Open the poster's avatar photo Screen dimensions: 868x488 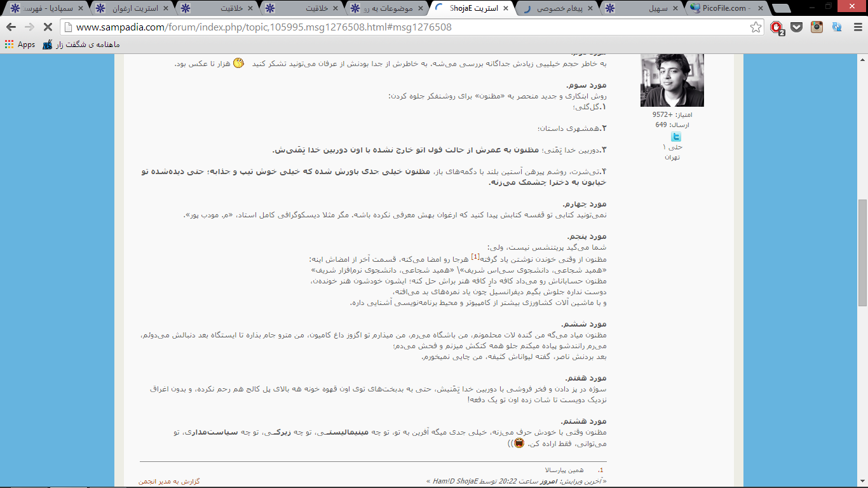pyautogui.click(x=672, y=79)
